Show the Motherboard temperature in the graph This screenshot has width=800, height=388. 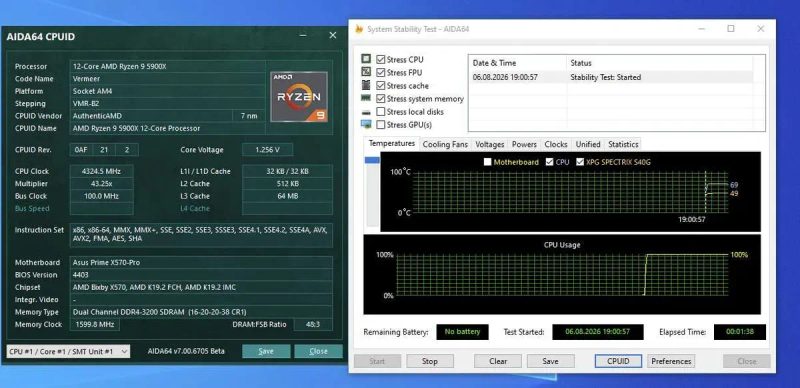click(x=487, y=162)
